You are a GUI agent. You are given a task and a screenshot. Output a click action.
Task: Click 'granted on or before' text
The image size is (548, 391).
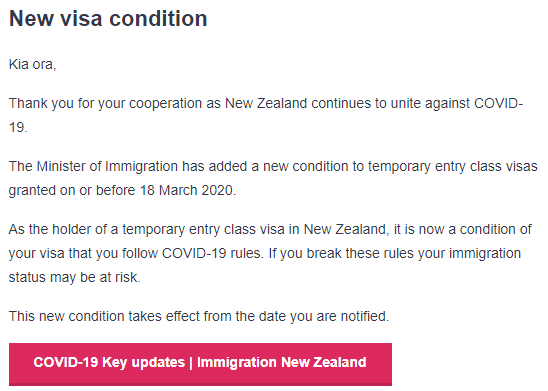pos(72,190)
